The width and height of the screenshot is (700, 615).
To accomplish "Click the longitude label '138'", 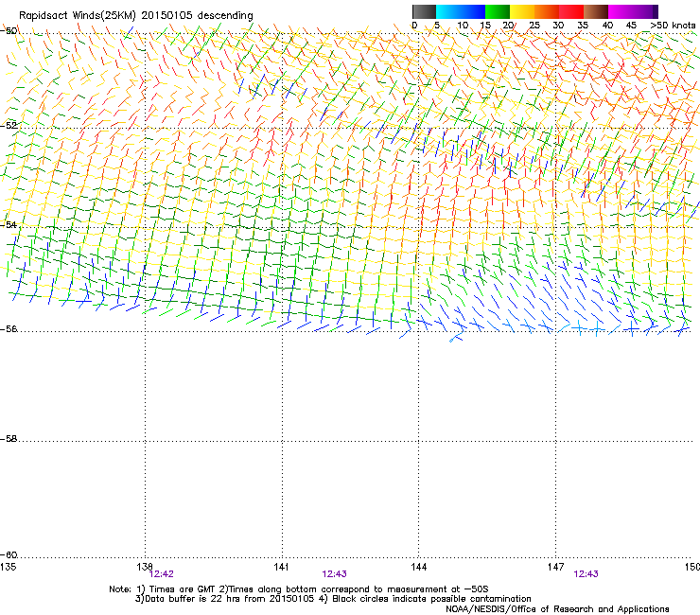I will point(145,567).
